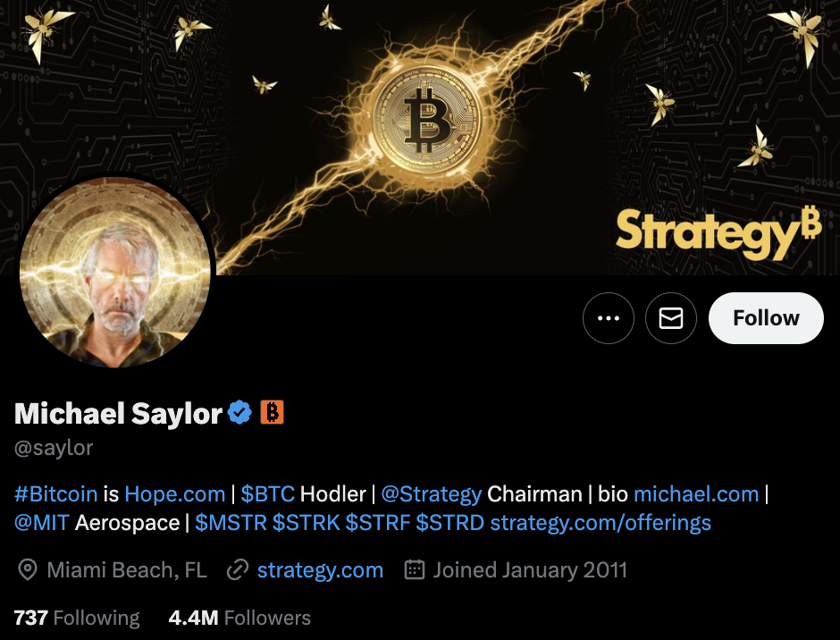
Task: Visit the Hope.com link in bio
Action: click(x=174, y=493)
